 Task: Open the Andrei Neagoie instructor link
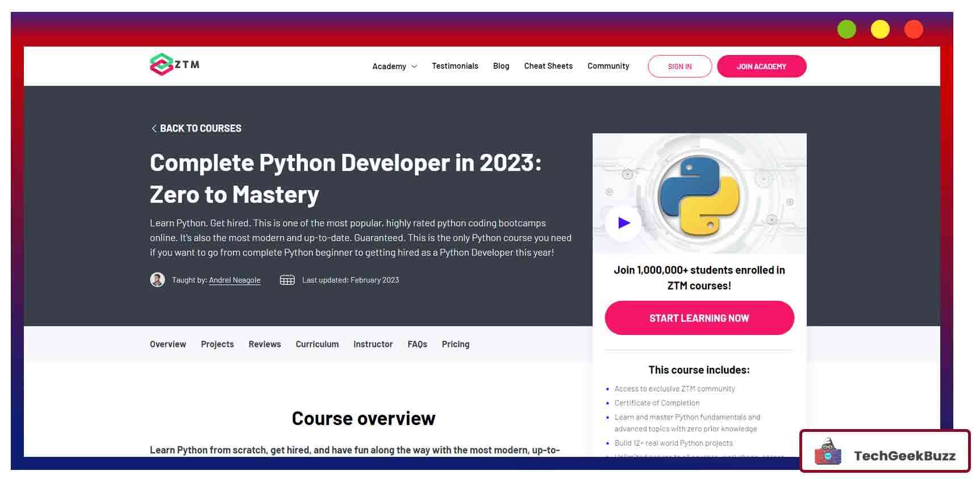click(235, 280)
